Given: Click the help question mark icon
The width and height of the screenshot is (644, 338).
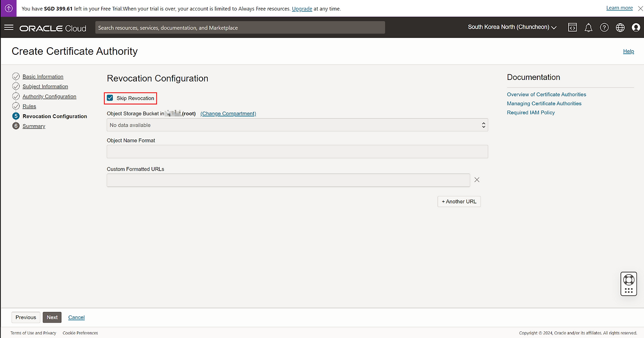Looking at the screenshot, I should 604,28.
